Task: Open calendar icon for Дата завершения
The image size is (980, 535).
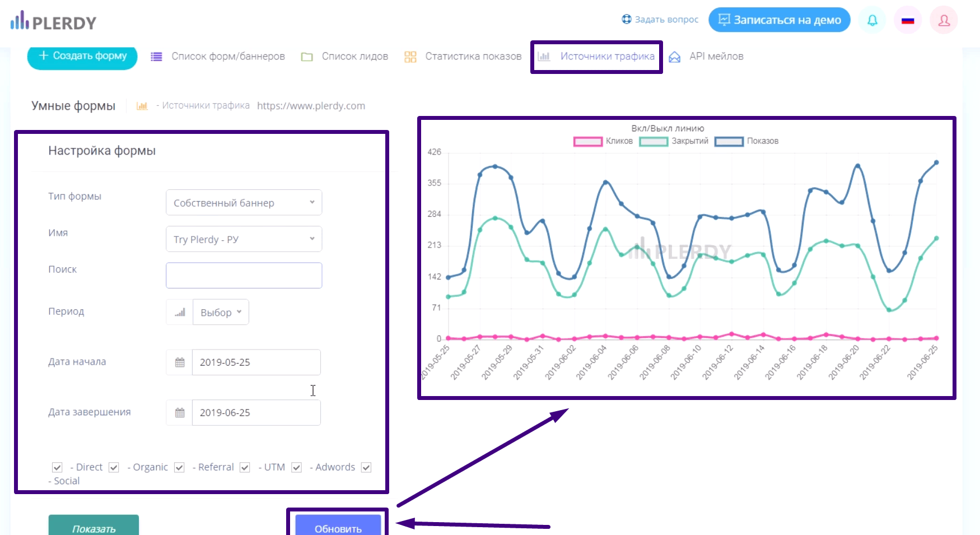Action: point(180,413)
